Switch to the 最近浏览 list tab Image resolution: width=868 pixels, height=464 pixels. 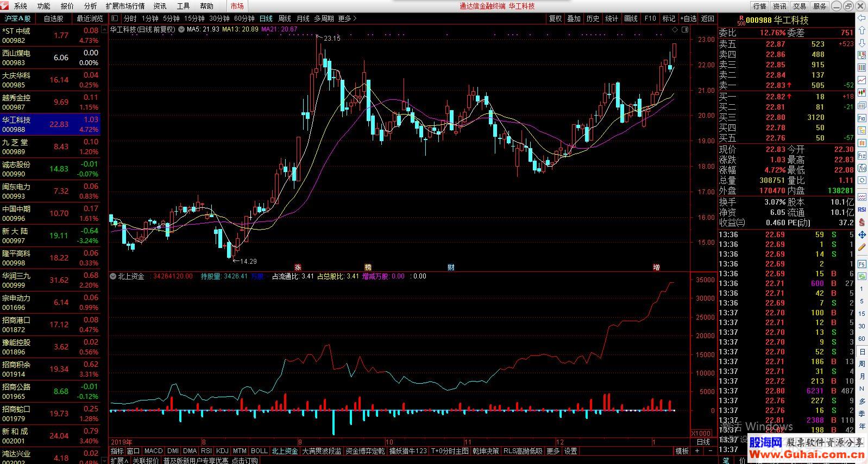coord(90,18)
